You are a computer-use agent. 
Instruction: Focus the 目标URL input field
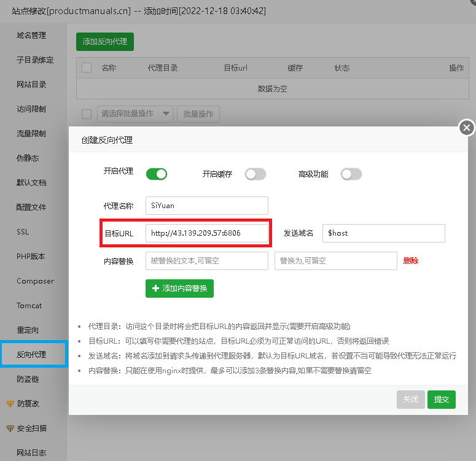[207, 233]
